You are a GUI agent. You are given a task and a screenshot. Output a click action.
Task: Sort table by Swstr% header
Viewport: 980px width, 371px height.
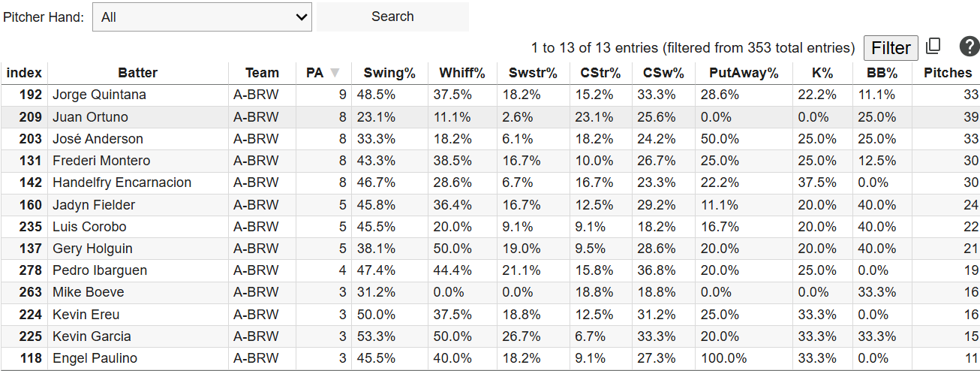pos(533,73)
